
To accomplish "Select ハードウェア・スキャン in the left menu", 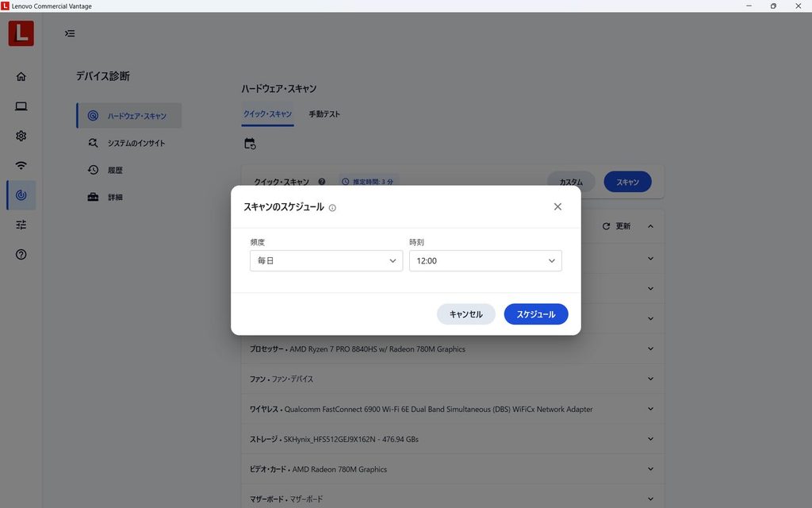I will [129, 116].
